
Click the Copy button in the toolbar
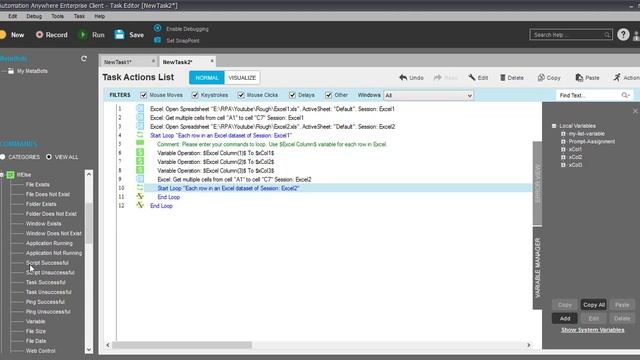coord(549,78)
